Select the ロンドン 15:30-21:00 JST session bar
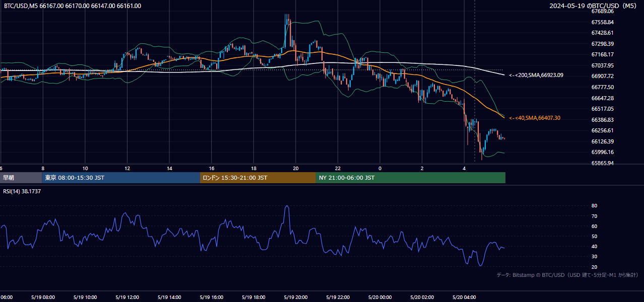644x302 pixels. pos(258,178)
